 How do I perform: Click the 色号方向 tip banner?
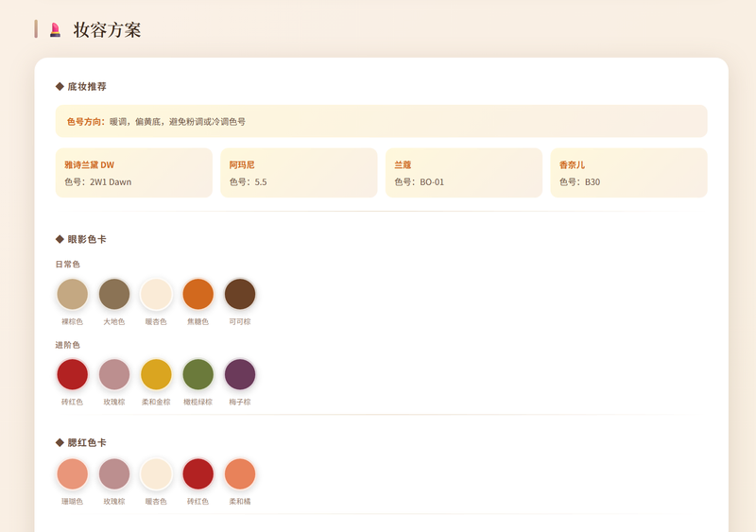coord(382,121)
